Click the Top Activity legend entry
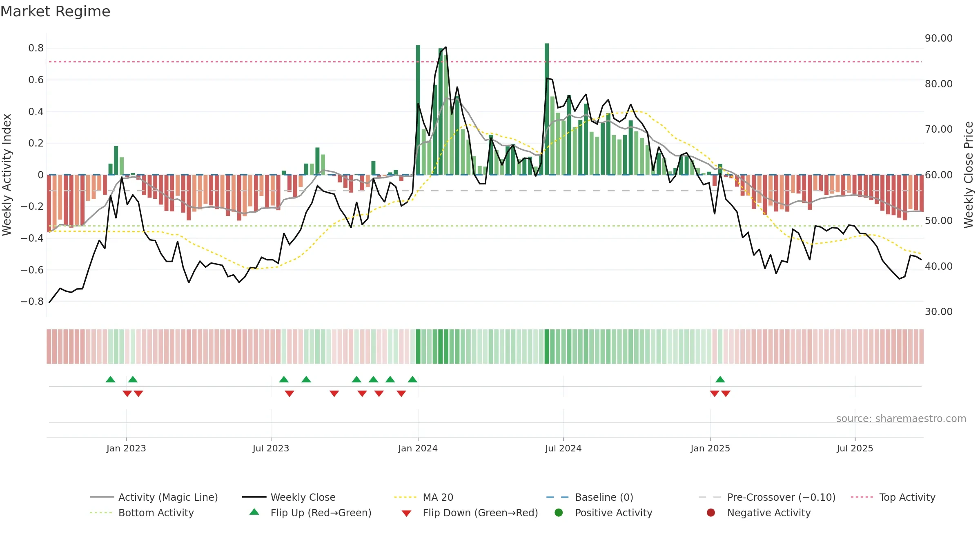The image size is (980, 551). (x=893, y=497)
